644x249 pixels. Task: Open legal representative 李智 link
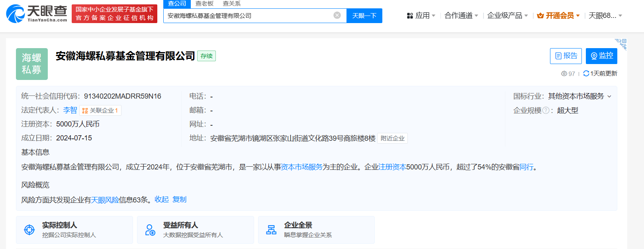(x=70, y=110)
